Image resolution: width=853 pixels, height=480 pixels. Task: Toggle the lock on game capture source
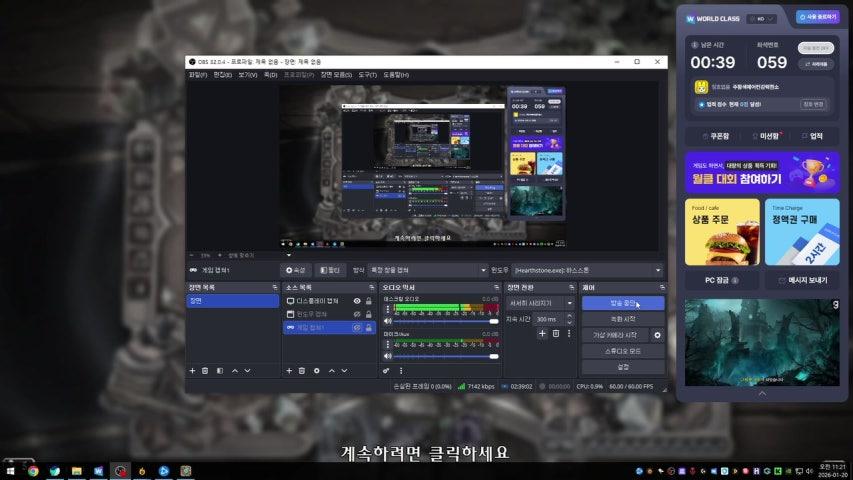point(369,327)
